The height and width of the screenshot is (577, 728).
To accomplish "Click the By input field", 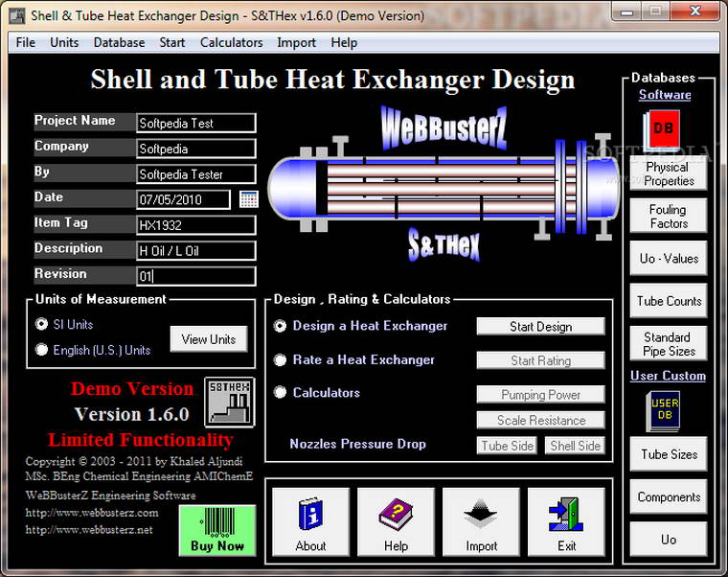I will [196, 174].
